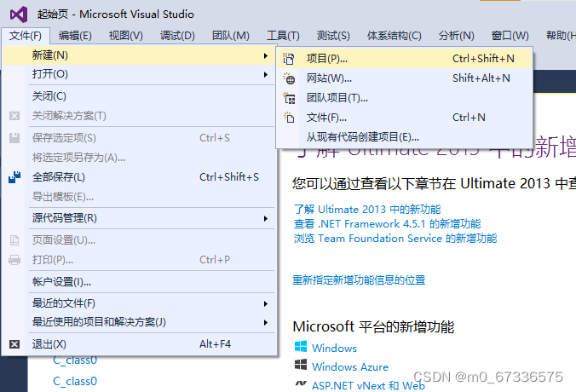Open the 文件(F) menu

point(26,36)
